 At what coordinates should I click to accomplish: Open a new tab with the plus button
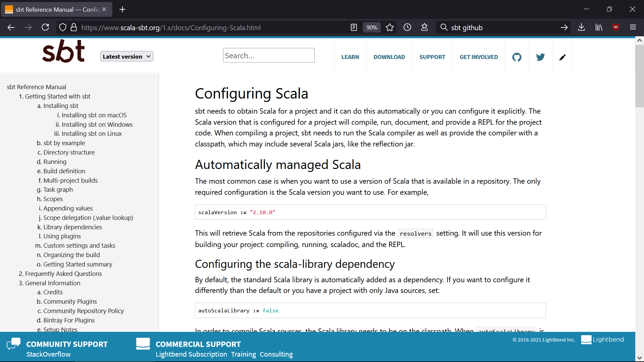tap(122, 9)
